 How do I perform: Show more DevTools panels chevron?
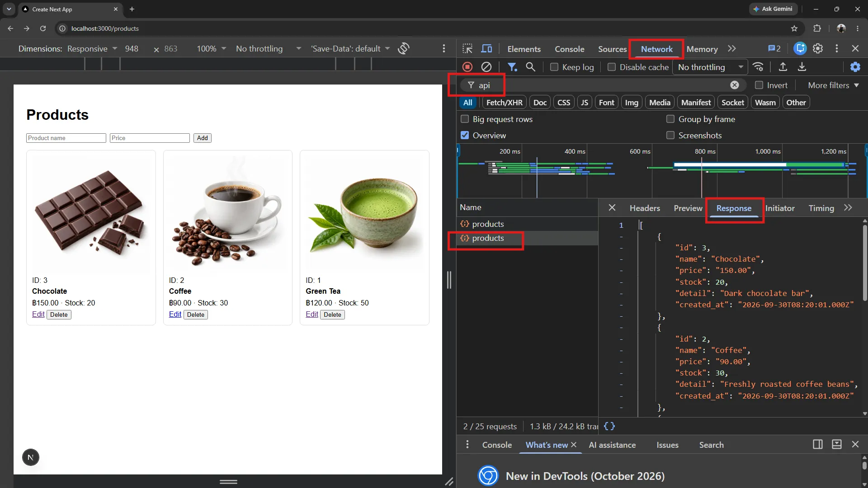point(732,49)
